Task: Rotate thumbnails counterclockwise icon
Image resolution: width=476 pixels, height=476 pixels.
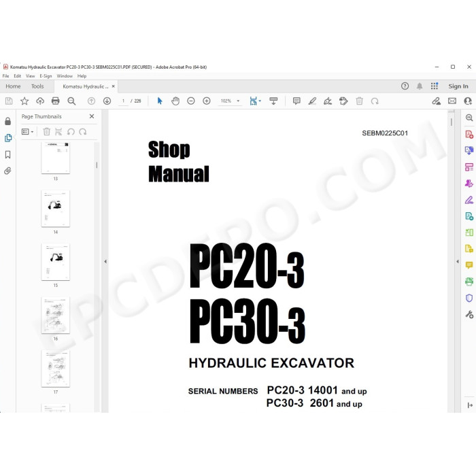Action: [71, 132]
